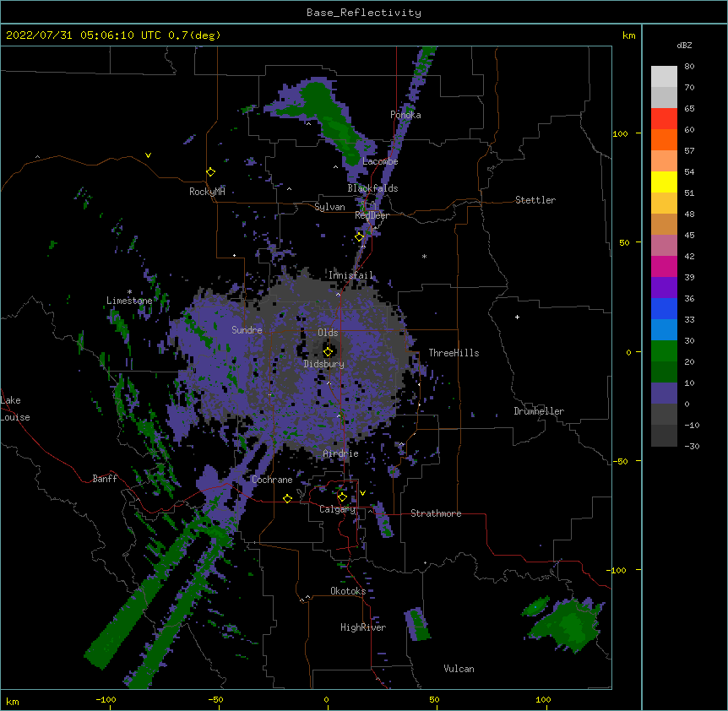
Task: Select the slate purple 0-10 dBZ swatch
Action: (x=664, y=393)
